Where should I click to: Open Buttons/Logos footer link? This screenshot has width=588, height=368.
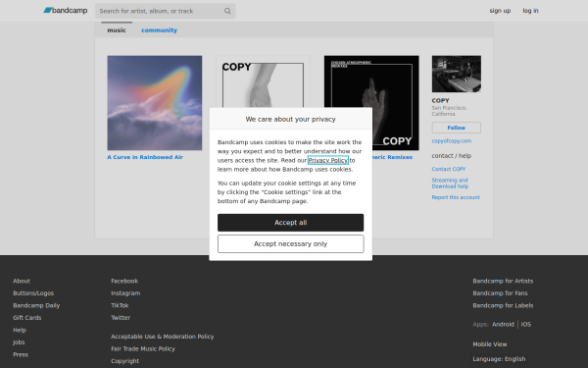[x=33, y=293]
